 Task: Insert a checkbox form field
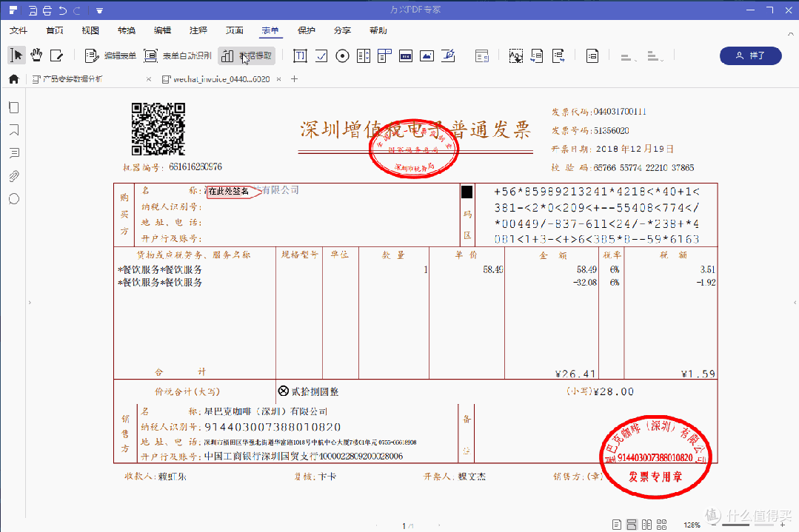pos(321,55)
